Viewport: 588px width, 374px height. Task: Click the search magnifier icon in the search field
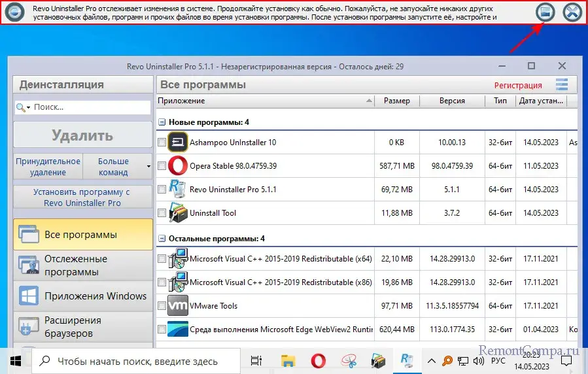(22, 107)
